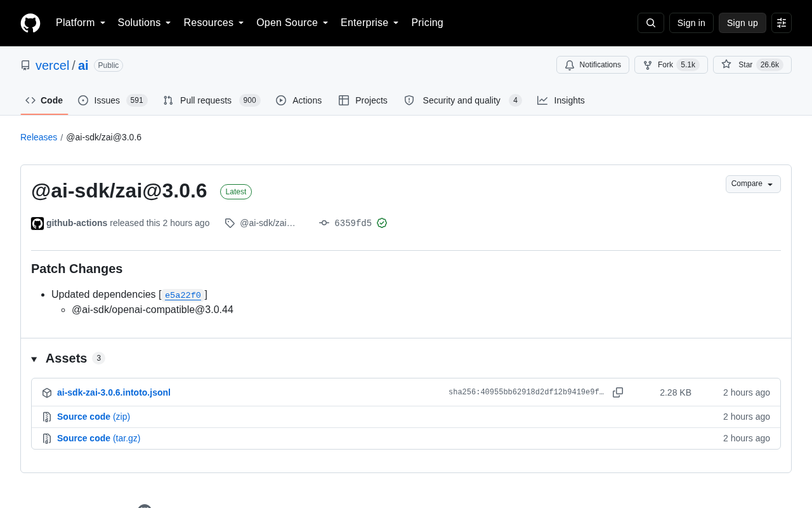
Task: Click the repository icon beside vercel
Action: point(25,65)
